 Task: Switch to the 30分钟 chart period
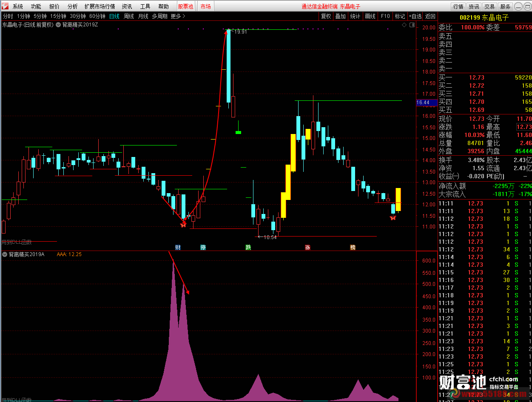(78, 16)
